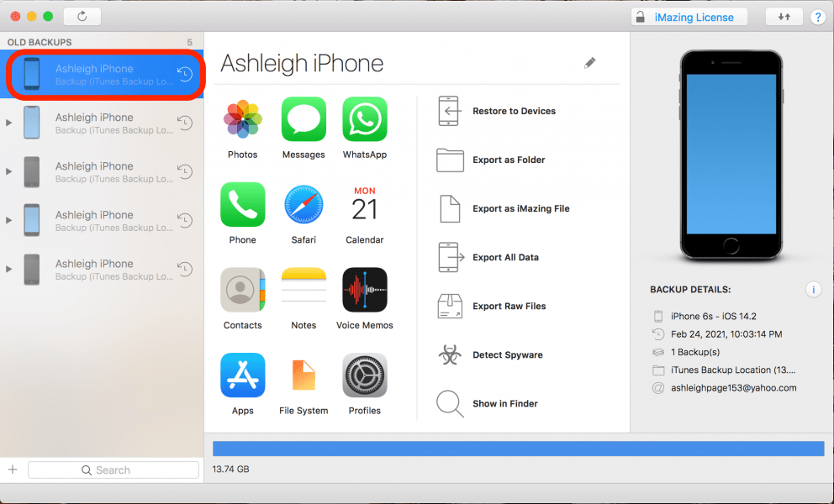Browse the File System icon
834x504 pixels.
point(304,375)
